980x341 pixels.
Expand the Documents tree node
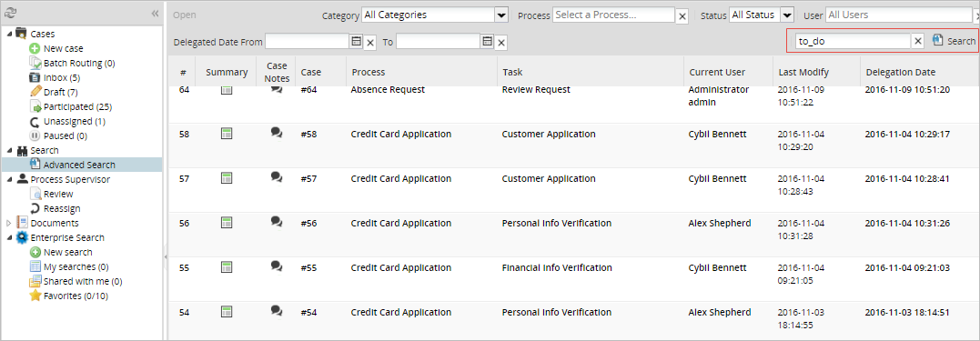pos(9,223)
